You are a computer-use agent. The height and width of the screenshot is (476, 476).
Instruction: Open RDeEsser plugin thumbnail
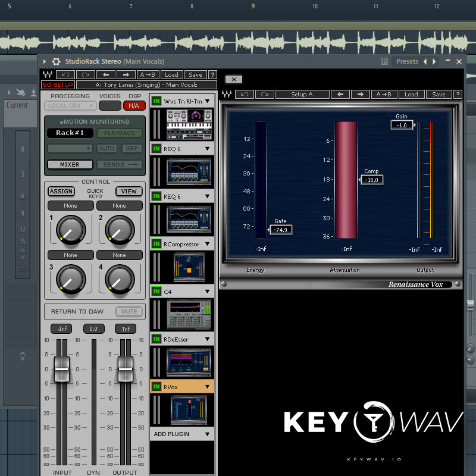tap(189, 362)
